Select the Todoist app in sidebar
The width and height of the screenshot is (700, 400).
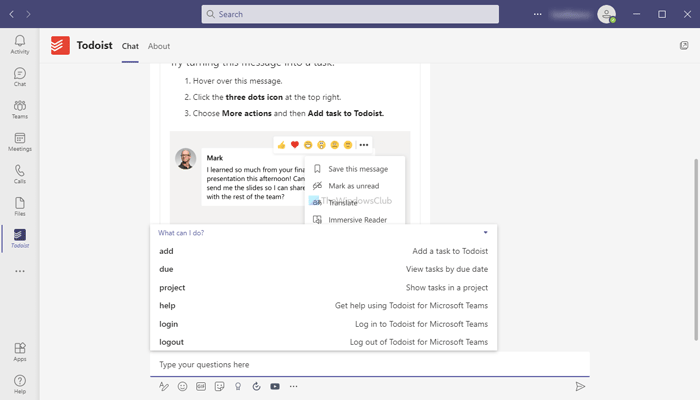[x=20, y=238]
